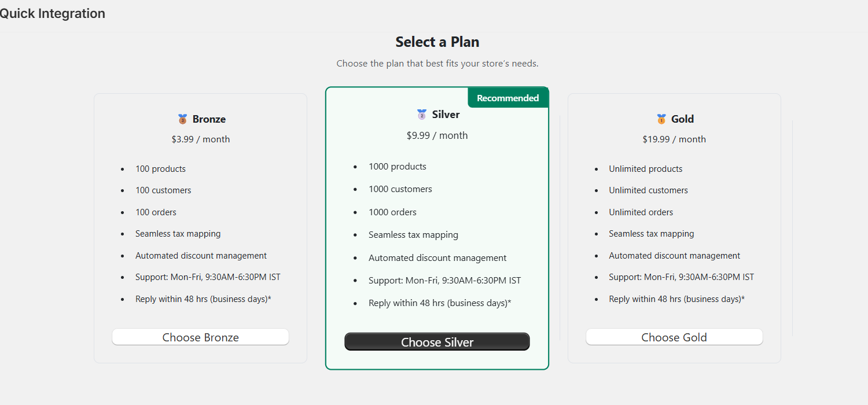Click the Quick Integration page title
Viewport: 868px width, 405px height.
[52, 13]
